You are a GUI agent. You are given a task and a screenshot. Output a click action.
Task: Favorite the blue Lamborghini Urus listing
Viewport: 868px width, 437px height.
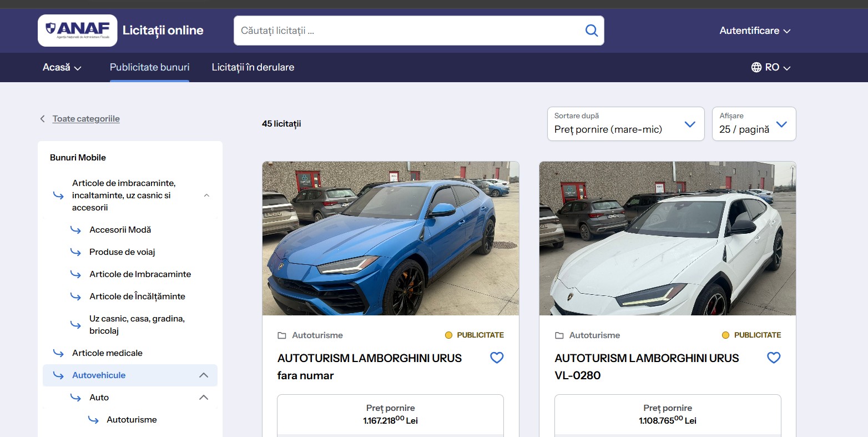tap(497, 357)
